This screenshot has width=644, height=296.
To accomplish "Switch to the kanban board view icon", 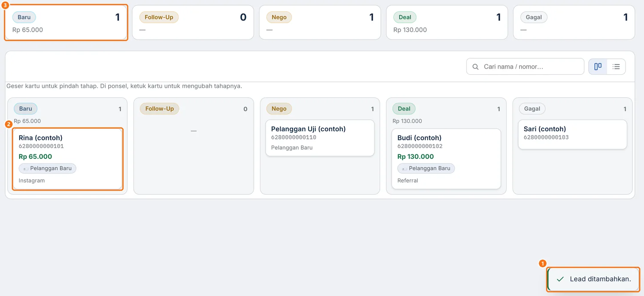I will (598, 66).
